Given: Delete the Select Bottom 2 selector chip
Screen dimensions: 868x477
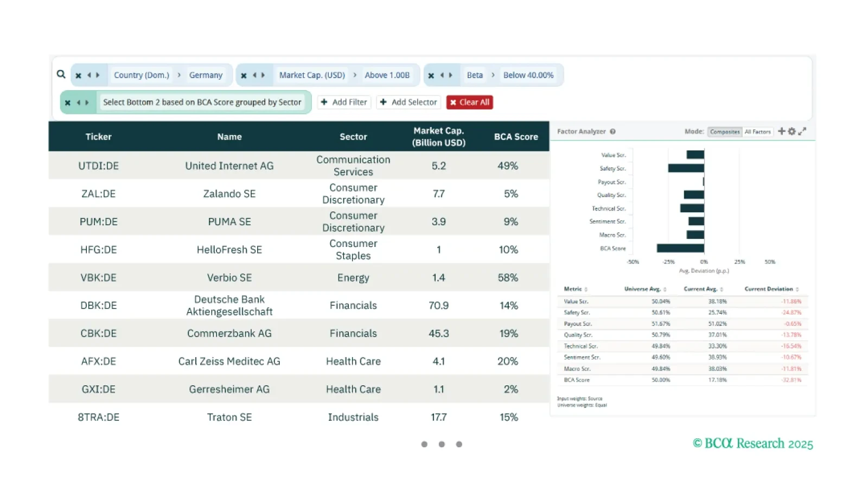Looking at the screenshot, I should click(x=68, y=103).
